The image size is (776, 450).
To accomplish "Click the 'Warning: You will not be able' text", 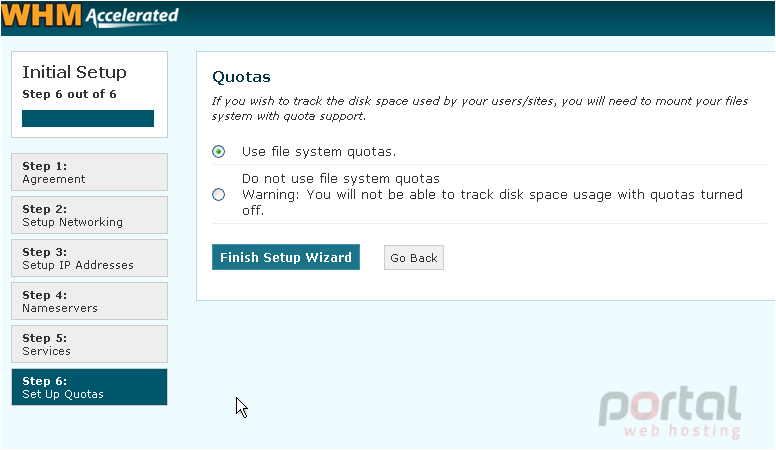I will pyautogui.click(x=492, y=202).
